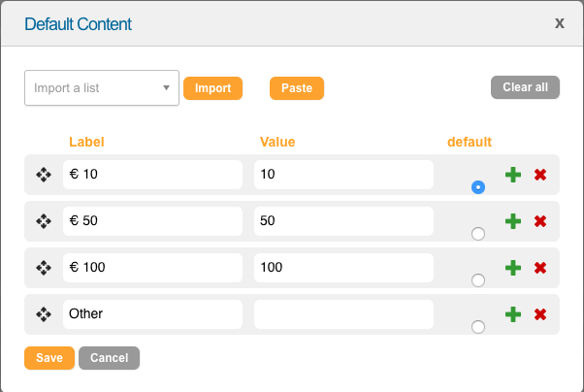Image resolution: width=584 pixels, height=392 pixels.
Task: Click the Paste button
Action: (297, 88)
